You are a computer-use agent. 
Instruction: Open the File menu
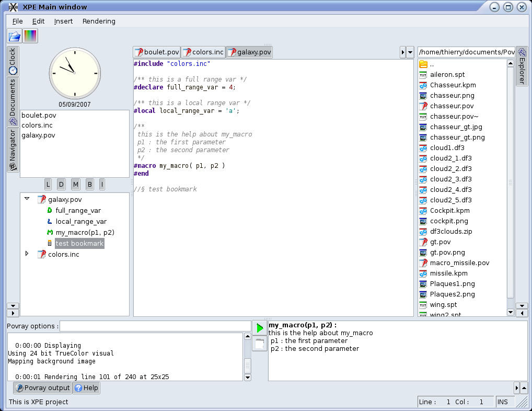(17, 21)
